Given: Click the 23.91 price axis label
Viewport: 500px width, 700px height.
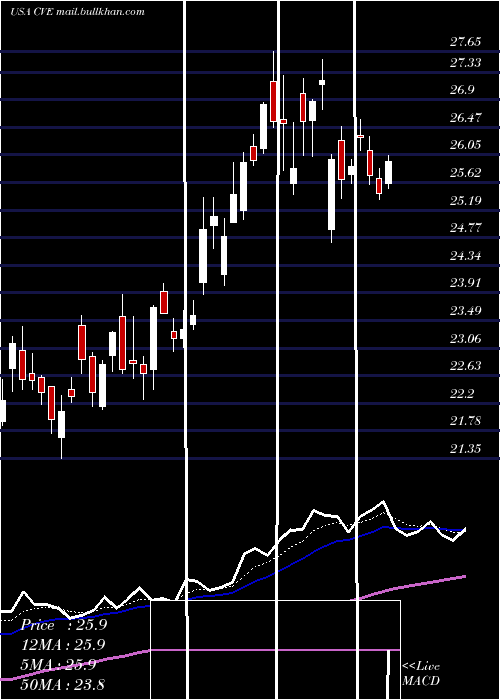Looking at the screenshot, I should [x=465, y=283].
